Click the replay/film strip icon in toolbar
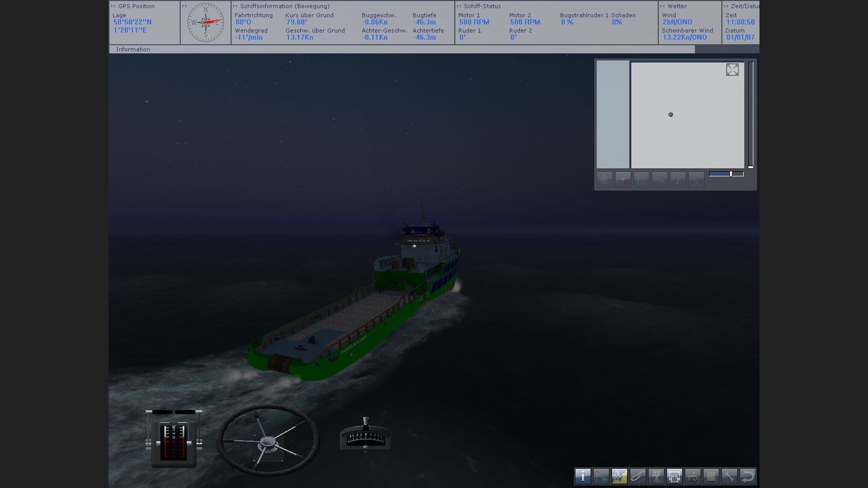Screen dimensions: 868x488 (674, 477)
